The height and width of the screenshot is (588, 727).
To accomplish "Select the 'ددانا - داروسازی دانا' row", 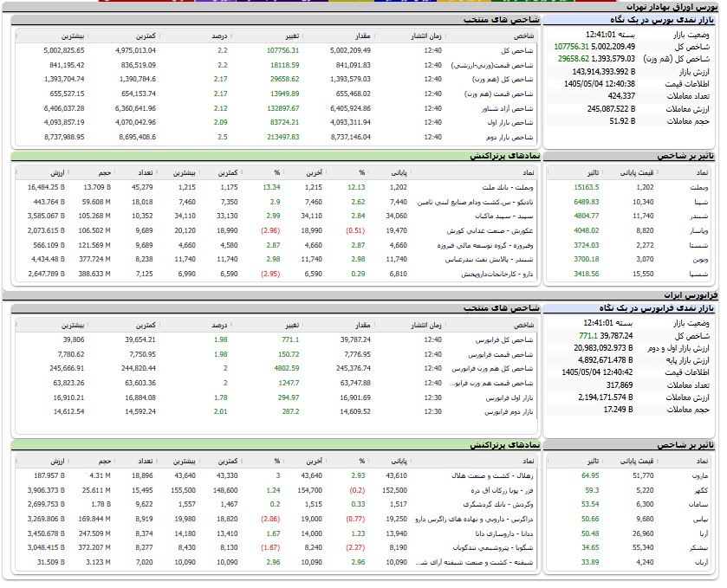I will (276, 533).
